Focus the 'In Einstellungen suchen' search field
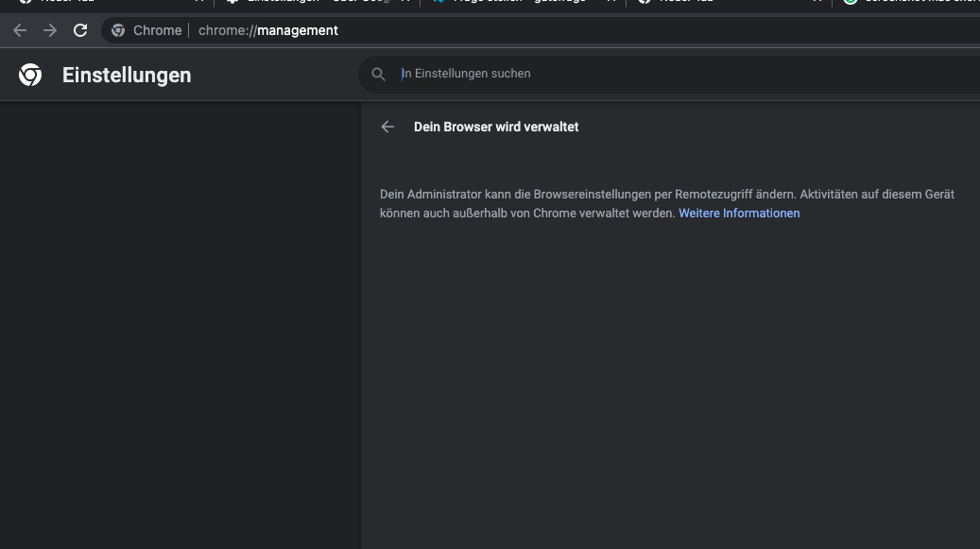 click(x=662, y=74)
